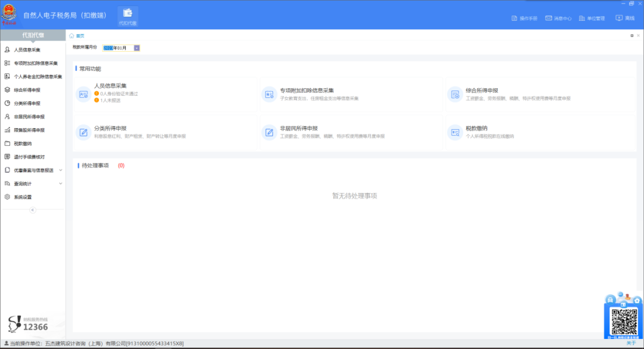The height and width of the screenshot is (349, 644).
Task: Click the tax bureau emblem logo
Action: (9, 15)
